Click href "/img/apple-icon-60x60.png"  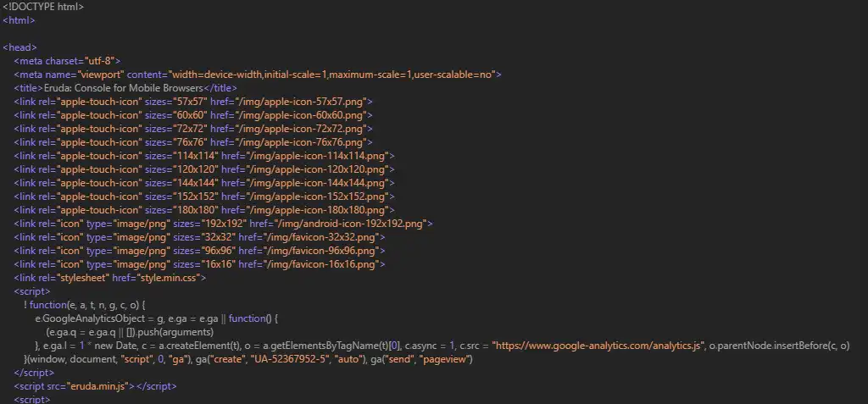point(301,115)
